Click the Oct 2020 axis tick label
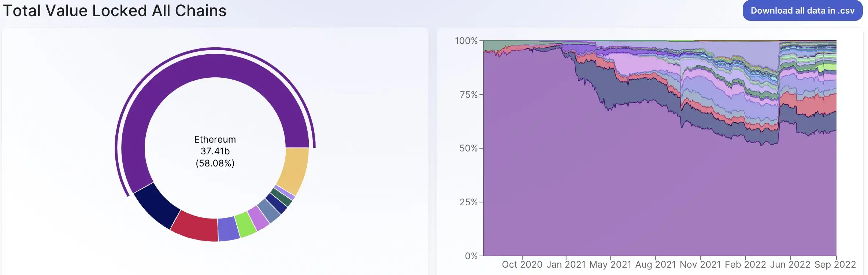 click(x=522, y=264)
